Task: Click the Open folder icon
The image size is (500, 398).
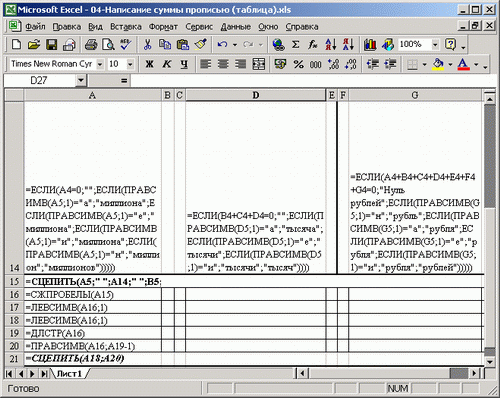Action: pyautogui.click(x=34, y=44)
